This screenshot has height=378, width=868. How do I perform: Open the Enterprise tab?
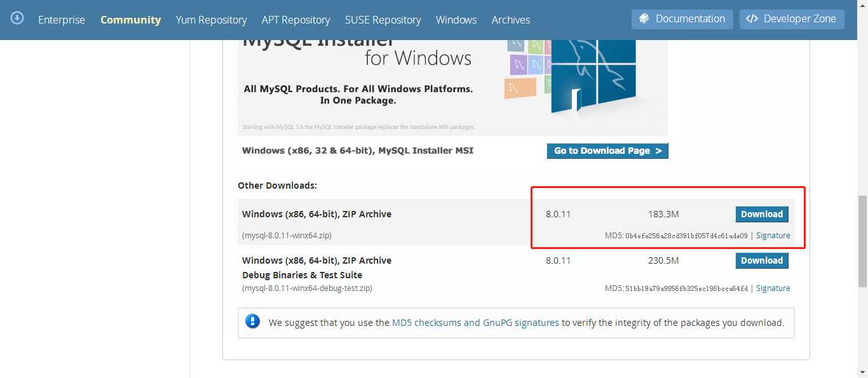pos(62,20)
